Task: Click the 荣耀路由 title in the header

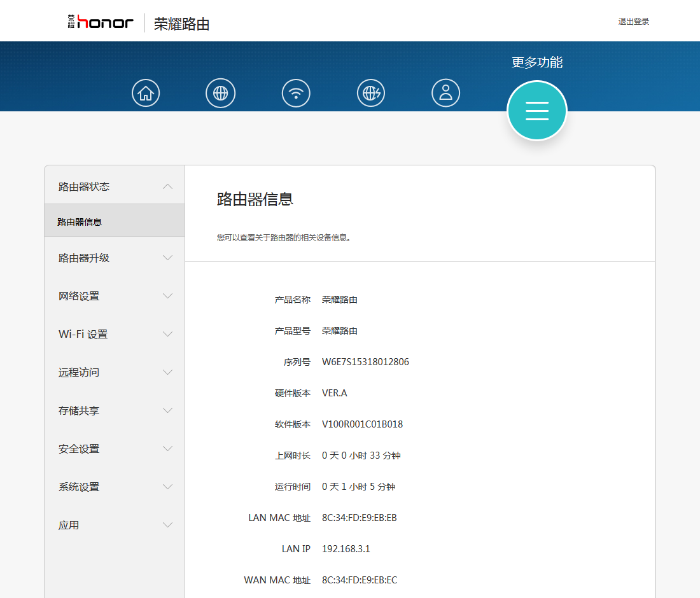Action: (x=182, y=24)
